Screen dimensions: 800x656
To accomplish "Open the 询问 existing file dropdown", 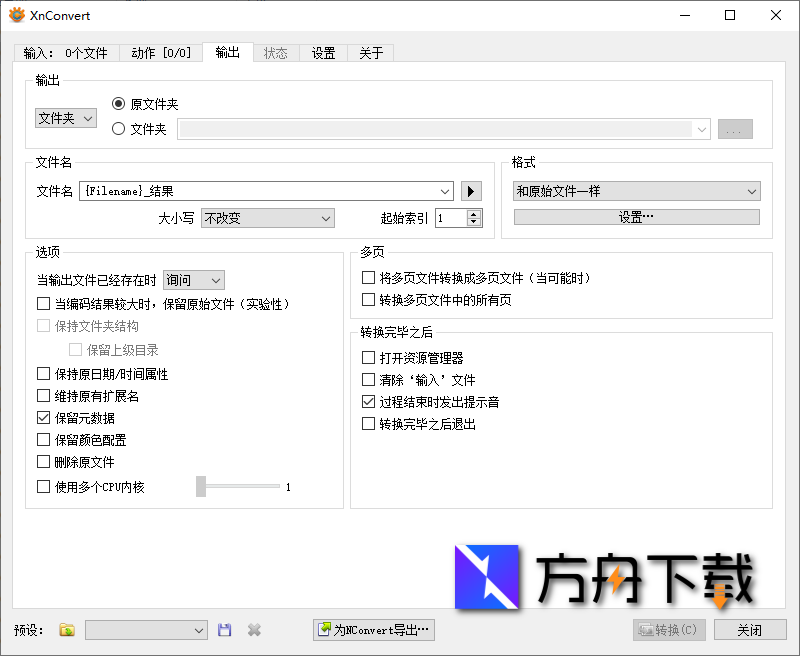I will pos(193,280).
